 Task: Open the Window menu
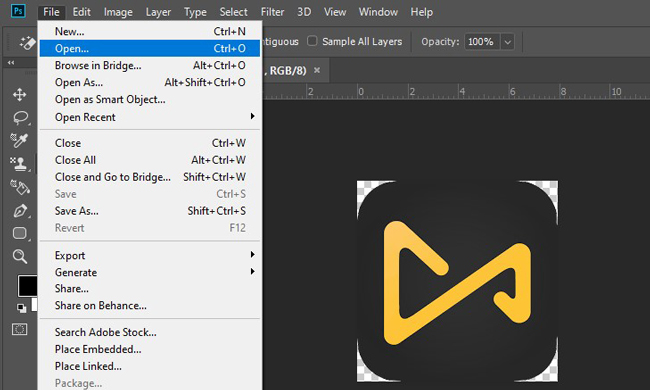pyautogui.click(x=378, y=12)
